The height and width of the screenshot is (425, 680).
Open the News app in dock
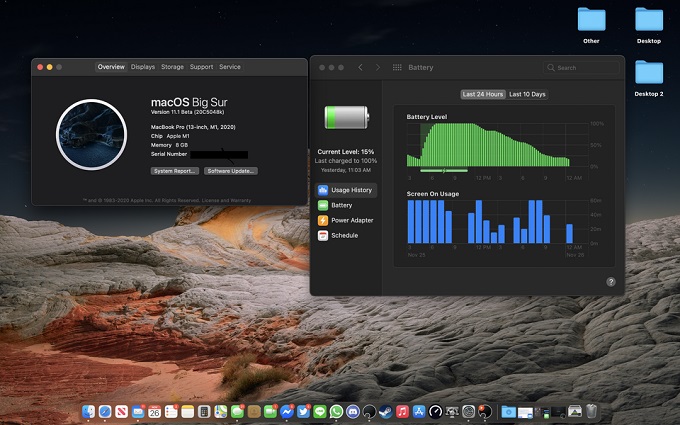click(x=121, y=411)
